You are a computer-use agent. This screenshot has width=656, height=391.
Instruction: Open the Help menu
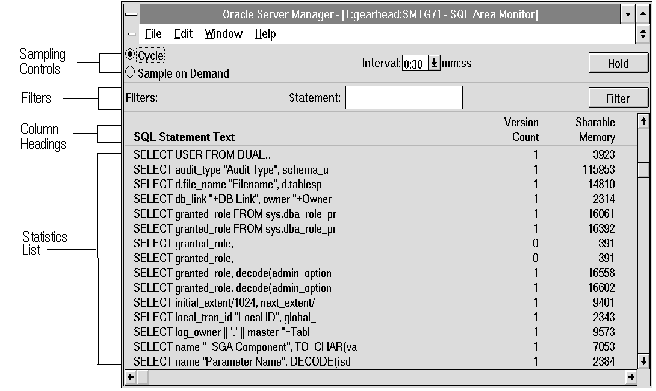point(266,34)
